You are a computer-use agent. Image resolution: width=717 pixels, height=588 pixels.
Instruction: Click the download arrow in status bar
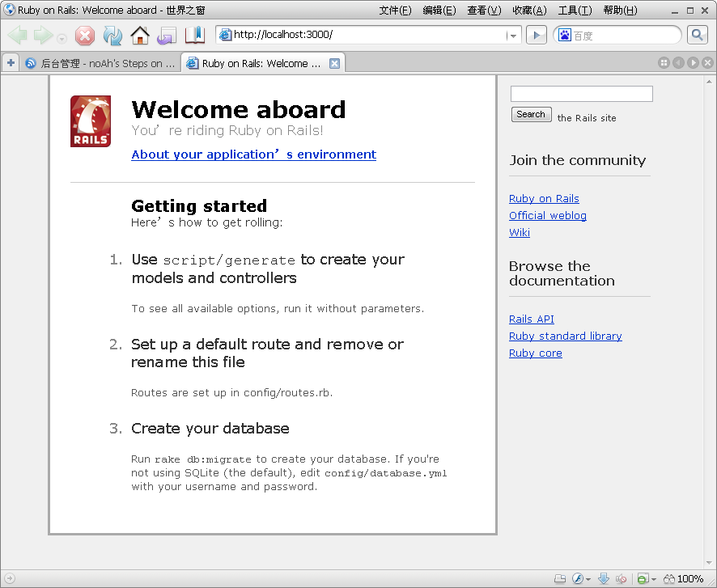[x=604, y=578]
